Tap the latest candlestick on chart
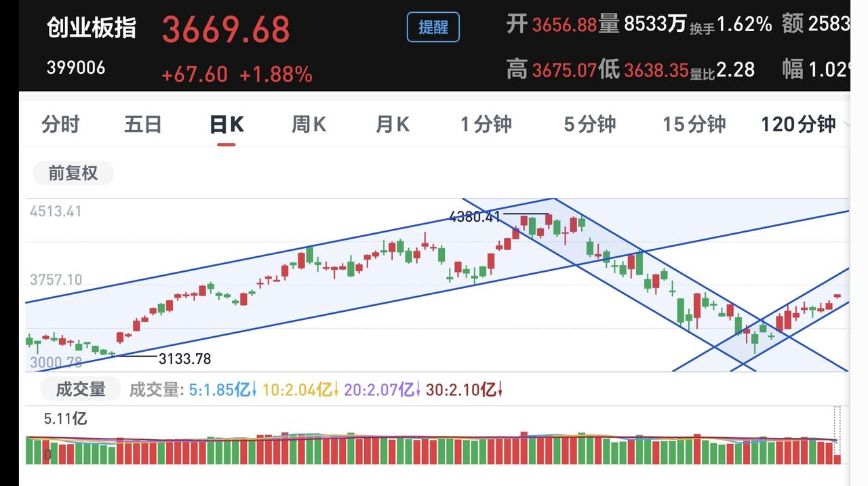The height and width of the screenshot is (486, 868). pos(837,296)
